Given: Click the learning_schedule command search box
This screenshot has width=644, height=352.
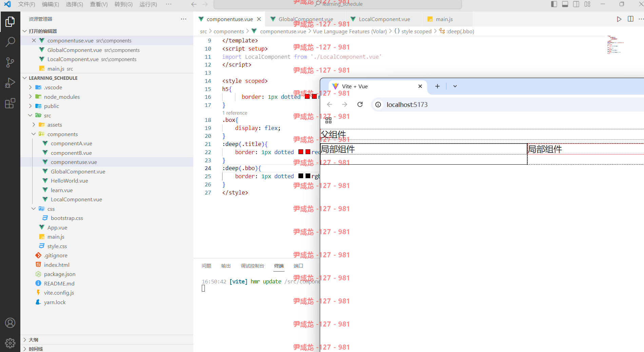Looking at the screenshot, I should point(338,4).
